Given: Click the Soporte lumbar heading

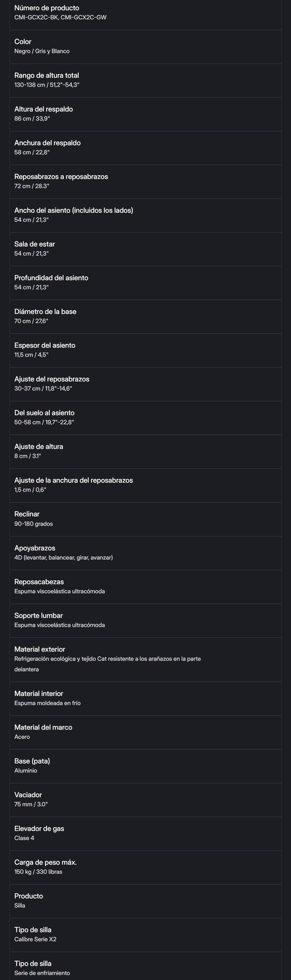Looking at the screenshot, I should point(39,616).
